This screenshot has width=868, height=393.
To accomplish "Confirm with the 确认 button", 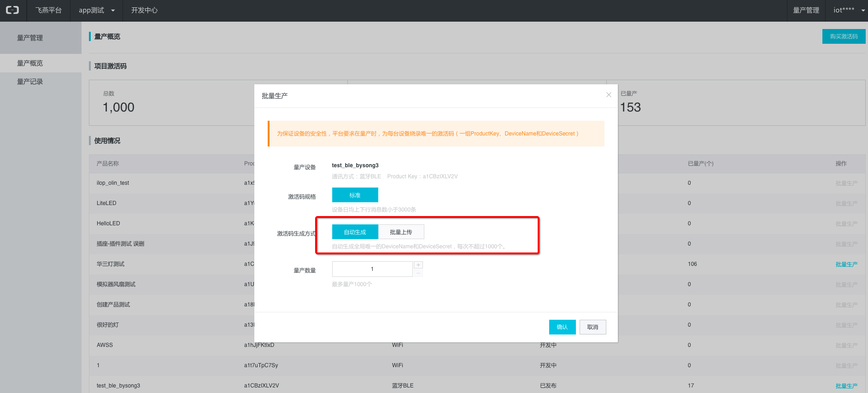I will [x=562, y=327].
